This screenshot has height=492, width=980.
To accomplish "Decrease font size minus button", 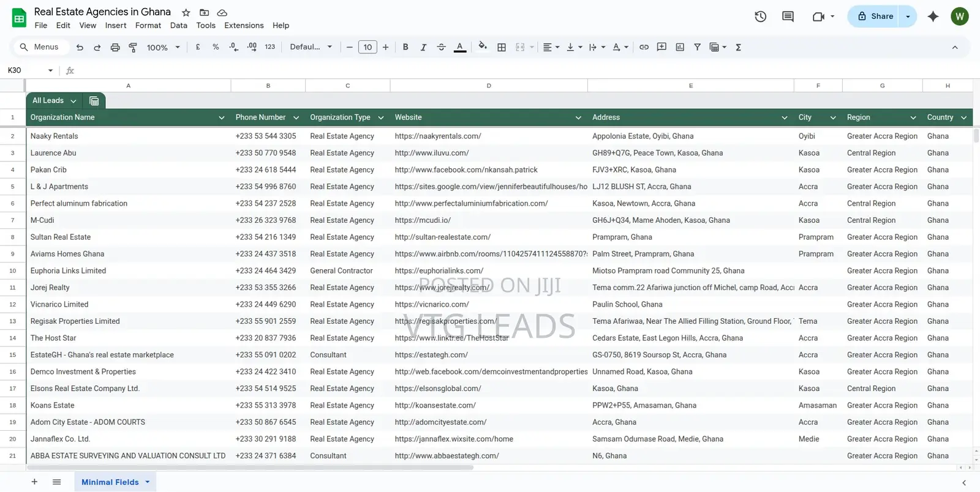I will tap(350, 47).
